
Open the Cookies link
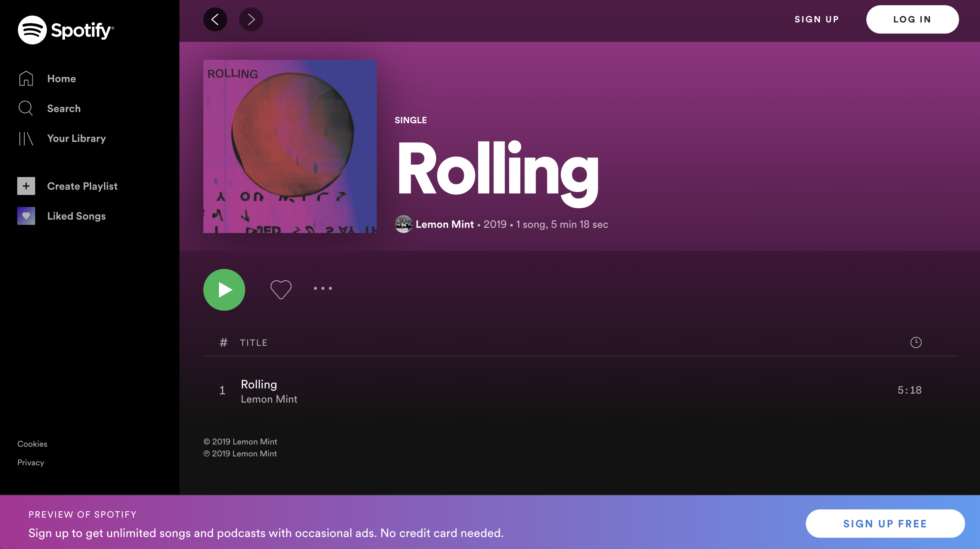click(x=33, y=444)
